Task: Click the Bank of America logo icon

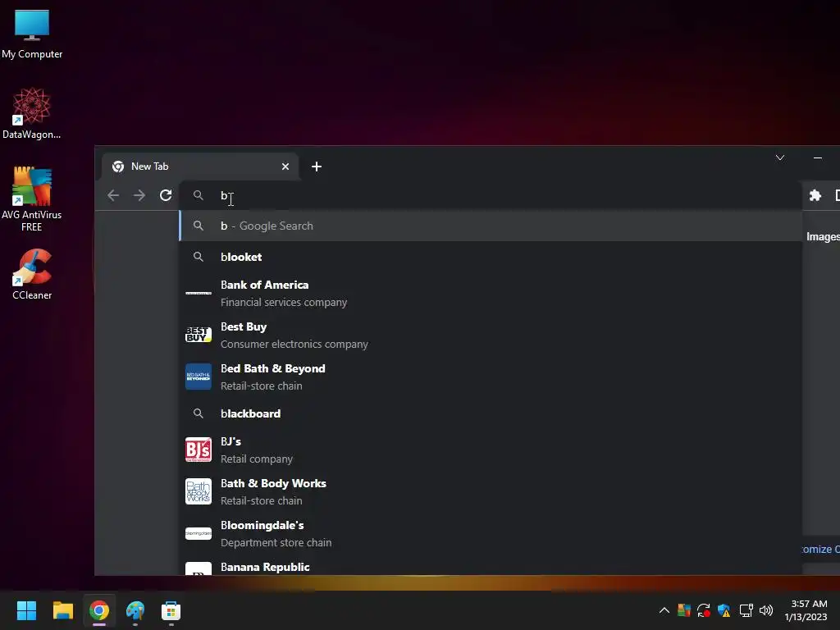Action: tap(199, 293)
